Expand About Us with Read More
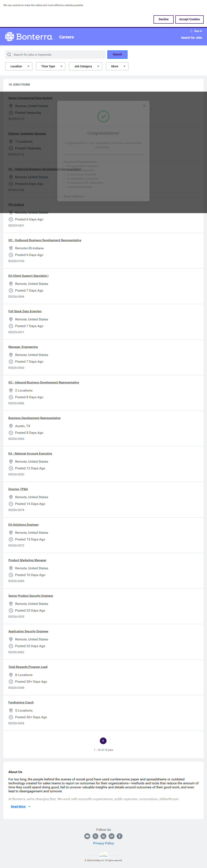The height and width of the screenshot is (868, 207). [21, 806]
